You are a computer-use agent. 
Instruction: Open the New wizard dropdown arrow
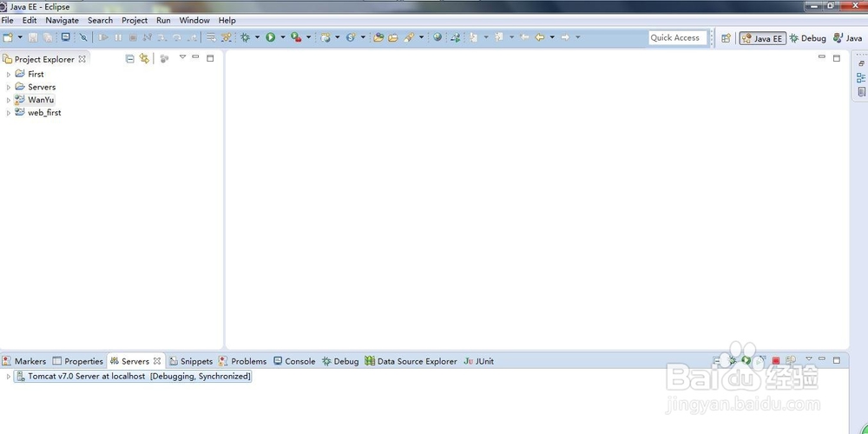coord(20,37)
